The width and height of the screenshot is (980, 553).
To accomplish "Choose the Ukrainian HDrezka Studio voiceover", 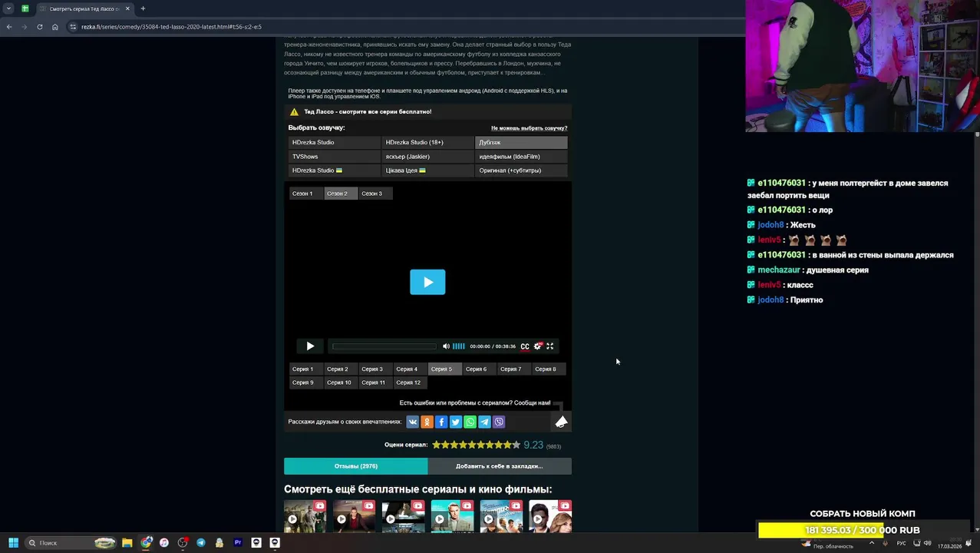I will 334,171.
